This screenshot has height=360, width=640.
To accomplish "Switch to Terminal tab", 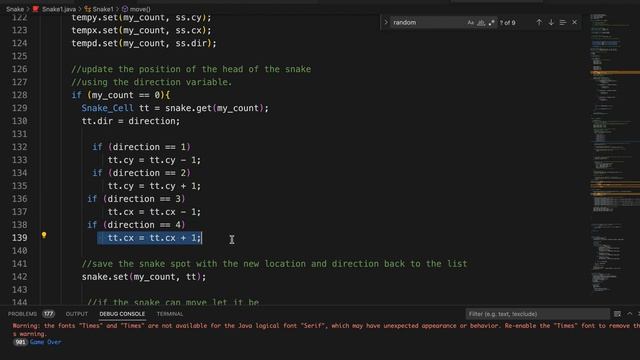I will pyautogui.click(x=170, y=314).
